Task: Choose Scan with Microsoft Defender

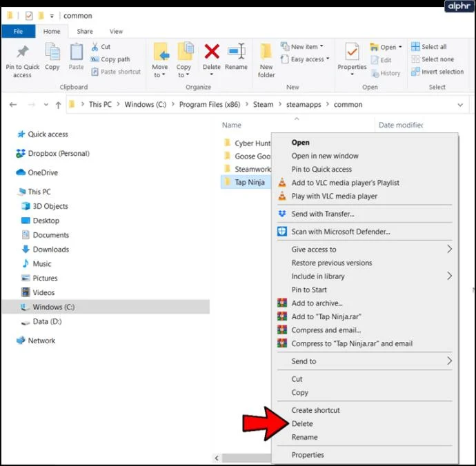Action: pyautogui.click(x=341, y=232)
